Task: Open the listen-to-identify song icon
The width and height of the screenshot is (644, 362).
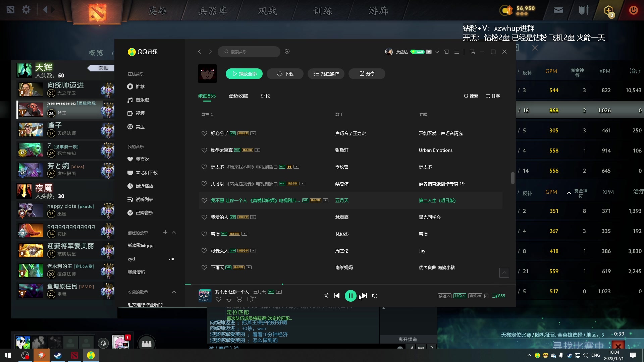Action: coord(287,52)
